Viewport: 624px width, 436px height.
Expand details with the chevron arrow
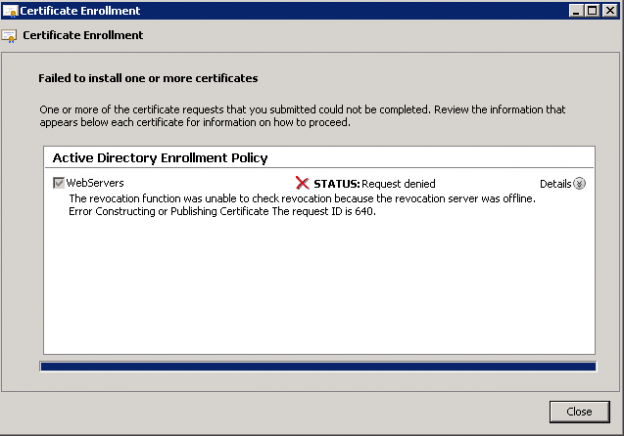tap(579, 183)
